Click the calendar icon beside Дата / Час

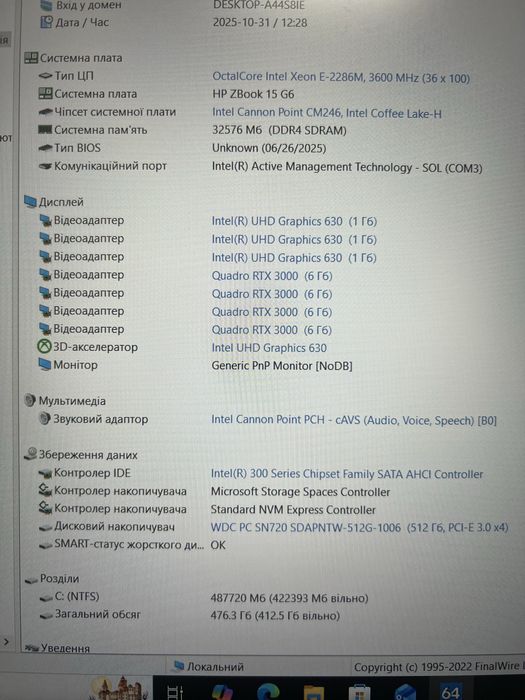46,22
